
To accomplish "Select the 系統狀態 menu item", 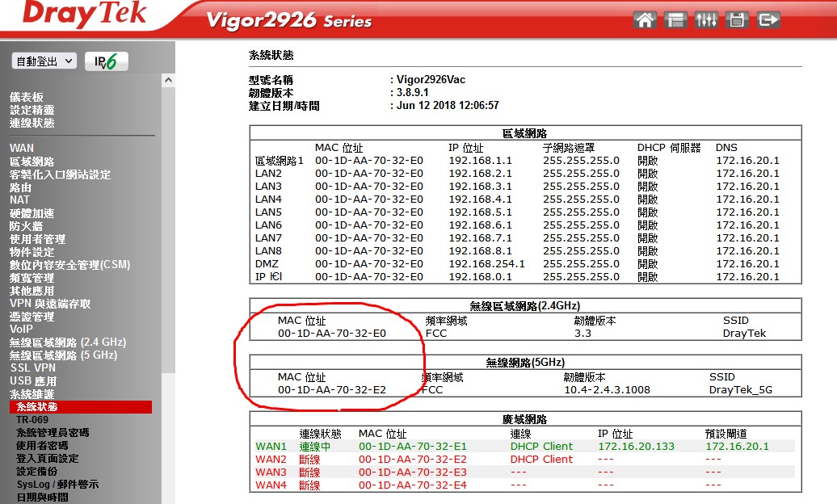I will (37, 407).
